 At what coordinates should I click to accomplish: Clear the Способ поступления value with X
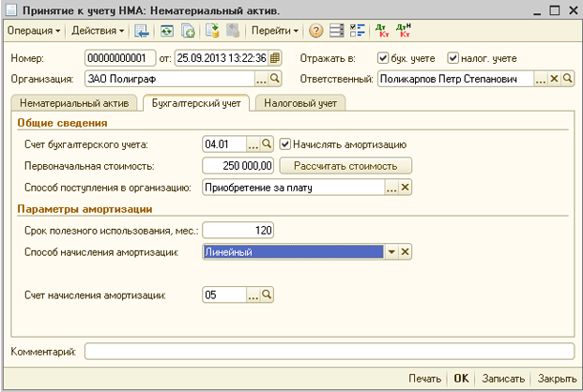coord(405,188)
